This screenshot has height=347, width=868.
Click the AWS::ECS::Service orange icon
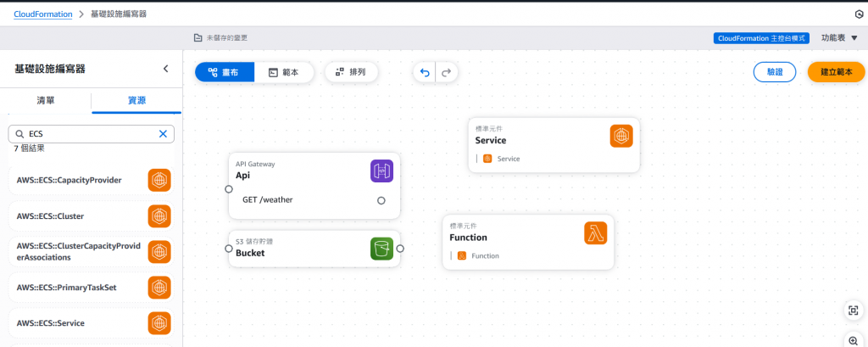pyautogui.click(x=159, y=323)
